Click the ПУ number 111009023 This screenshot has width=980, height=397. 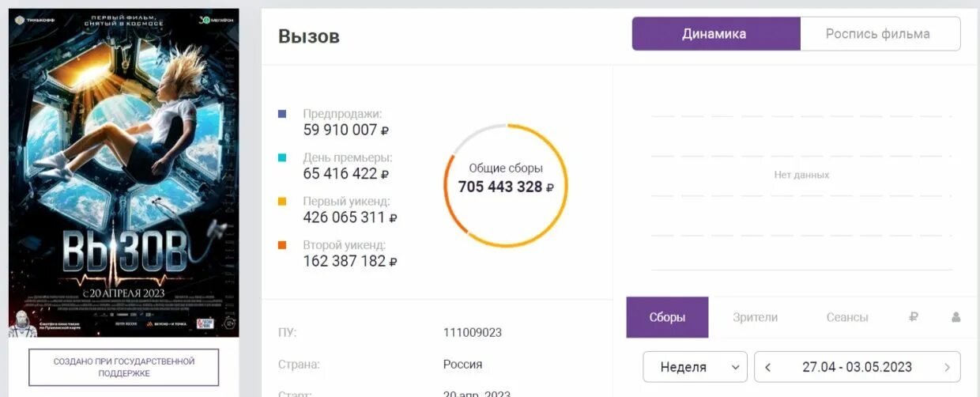pos(473,332)
